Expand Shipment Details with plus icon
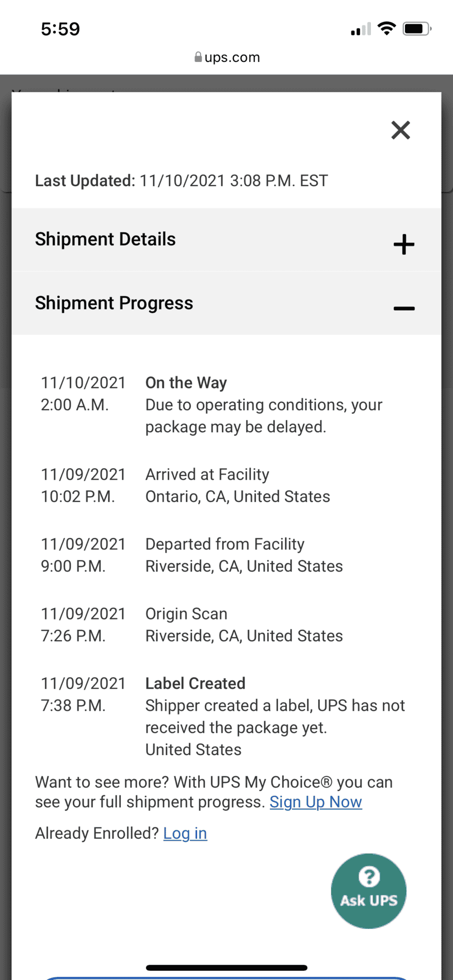This screenshot has width=453, height=980. point(404,244)
